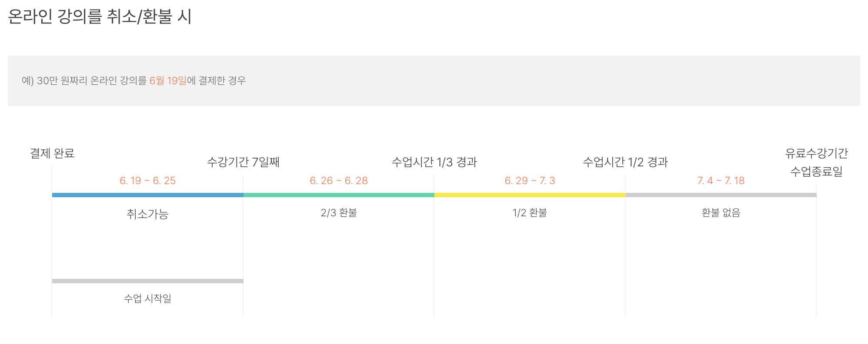Viewport: 868px width, 344px height.
Task: Click the 수업시간 1/3 경과 marker label
Action: point(434,162)
